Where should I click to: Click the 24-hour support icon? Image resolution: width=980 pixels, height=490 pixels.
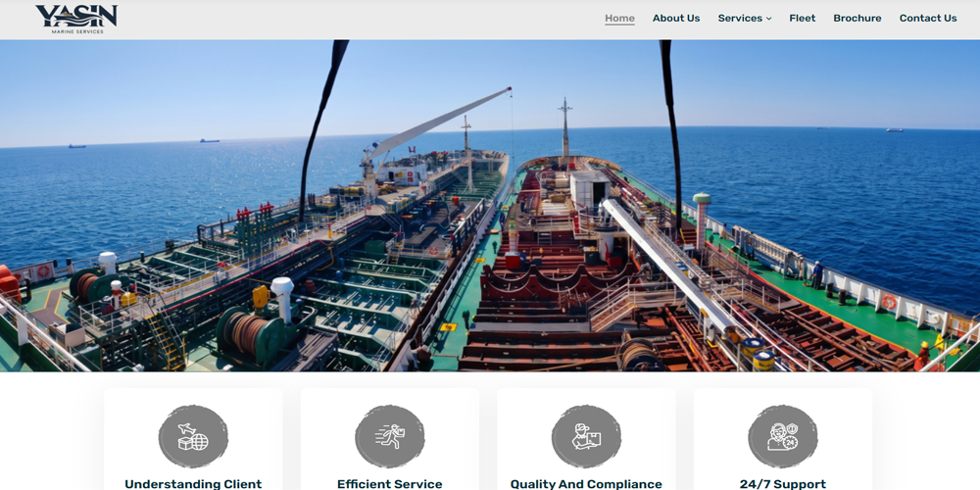click(782, 436)
